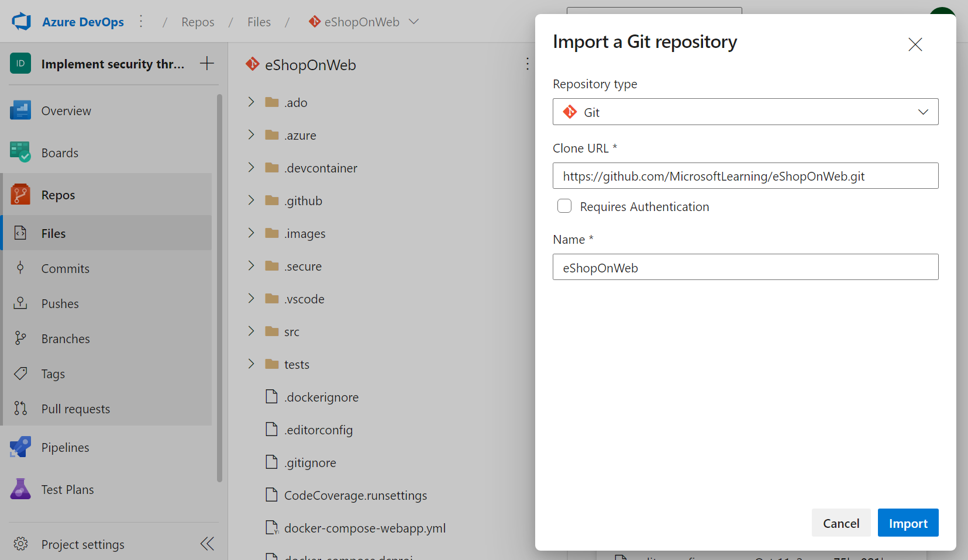Click the eShopOnWeb repository title
Image resolution: width=968 pixels, height=560 pixels.
point(311,65)
